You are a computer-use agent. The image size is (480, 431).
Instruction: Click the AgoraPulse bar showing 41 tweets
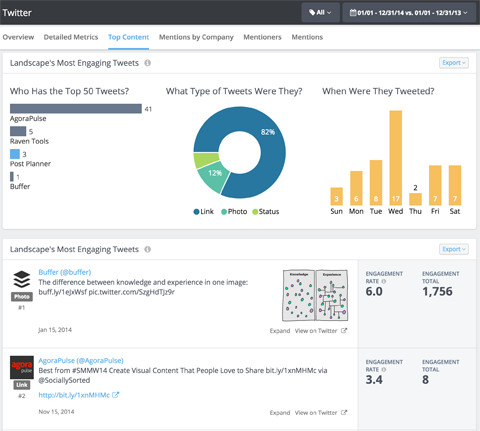[x=76, y=109]
